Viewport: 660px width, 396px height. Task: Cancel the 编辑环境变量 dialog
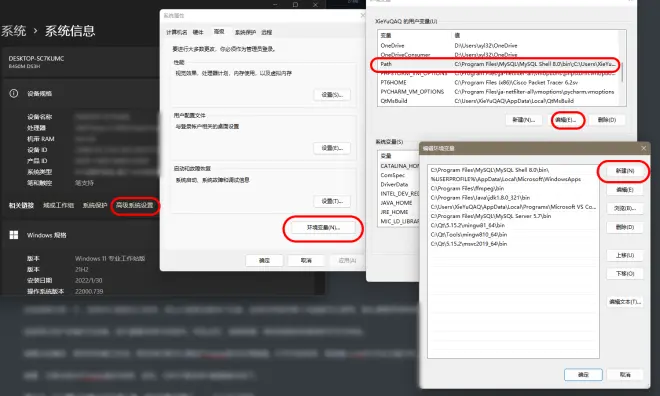click(x=625, y=375)
